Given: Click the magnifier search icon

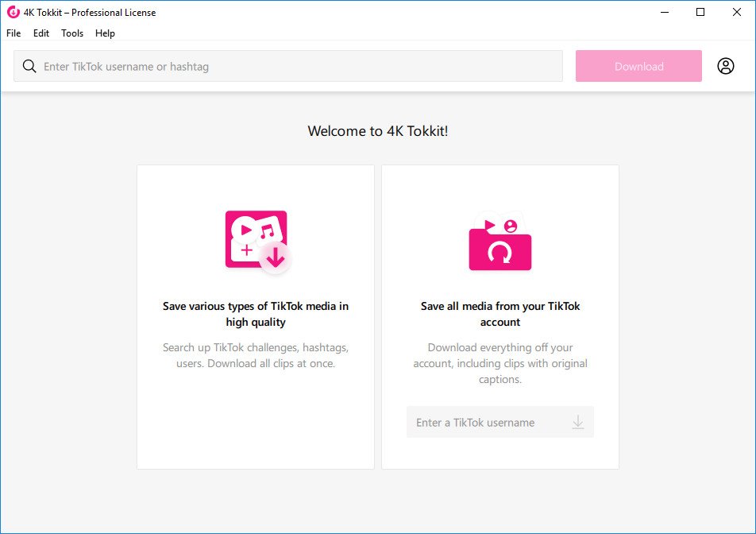Looking at the screenshot, I should coord(29,67).
